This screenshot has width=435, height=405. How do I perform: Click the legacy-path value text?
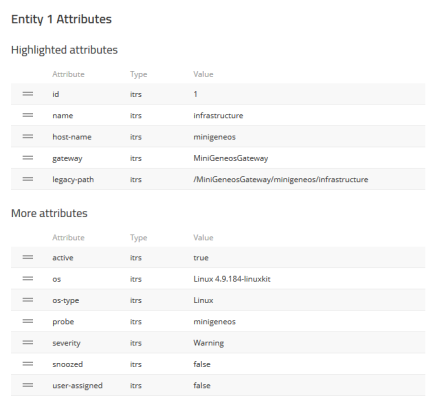[x=281, y=180]
